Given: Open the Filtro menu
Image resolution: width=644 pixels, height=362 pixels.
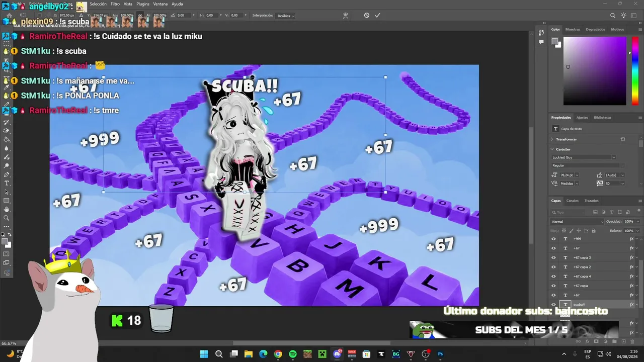Looking at the screenshot, I should 115,4.
